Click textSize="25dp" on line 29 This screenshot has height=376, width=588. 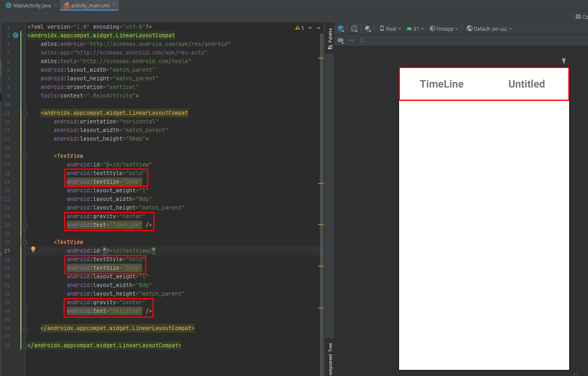[104, 268]
